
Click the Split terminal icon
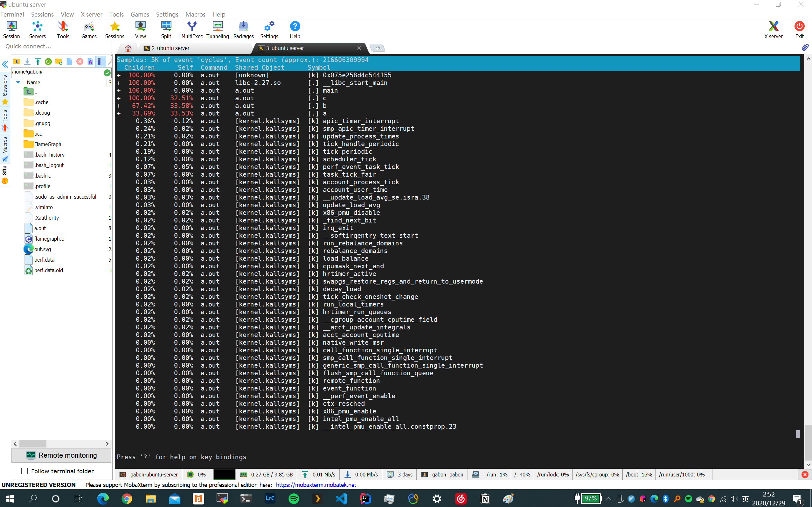point(166,30)
